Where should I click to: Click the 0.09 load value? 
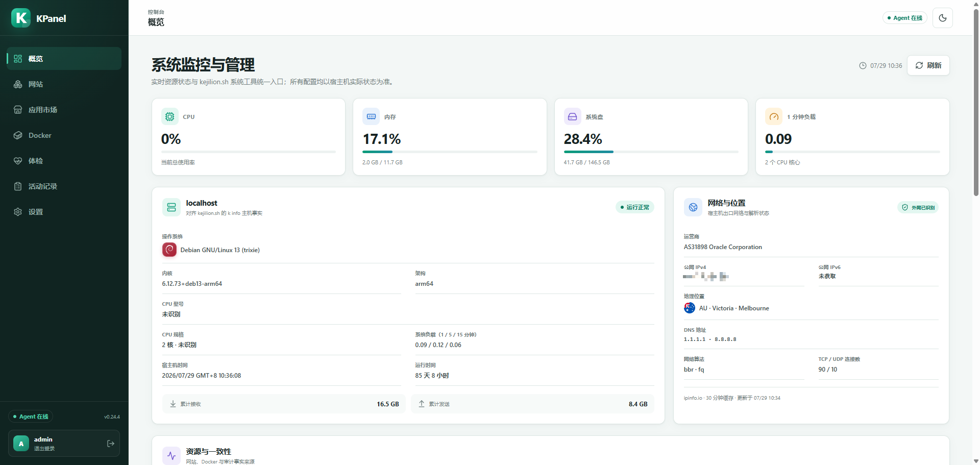point(778,139)
